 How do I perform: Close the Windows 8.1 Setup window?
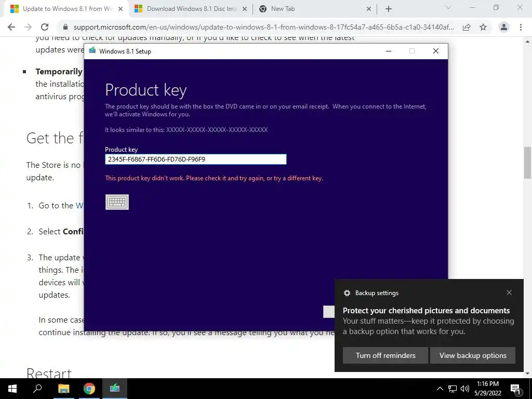[x=436, y=51]
